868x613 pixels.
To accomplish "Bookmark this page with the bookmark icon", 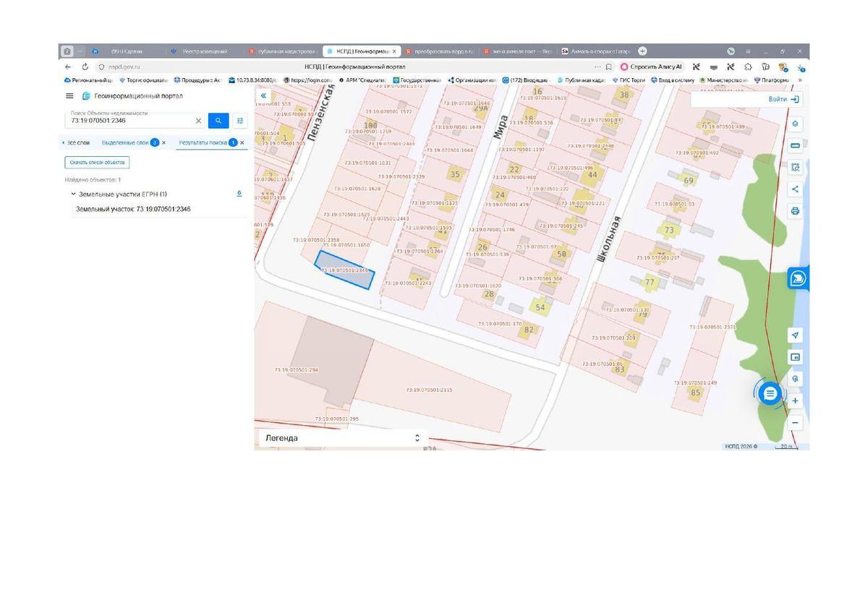I will 609,67.
